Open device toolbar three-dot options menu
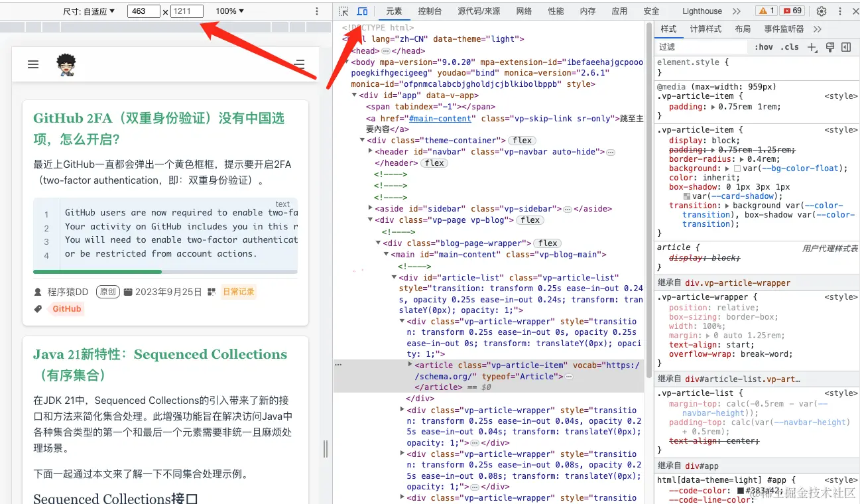860x504 pixels. coord(317,11)
